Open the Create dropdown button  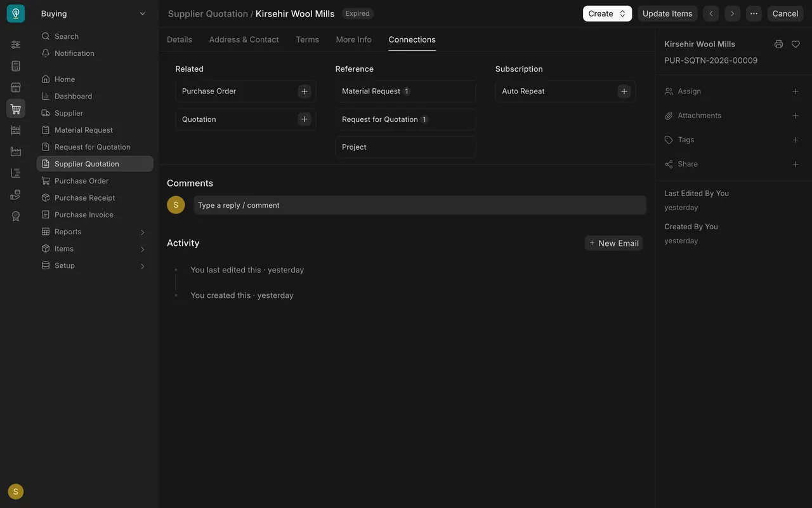pyautogui.click(x=607, y=13)
